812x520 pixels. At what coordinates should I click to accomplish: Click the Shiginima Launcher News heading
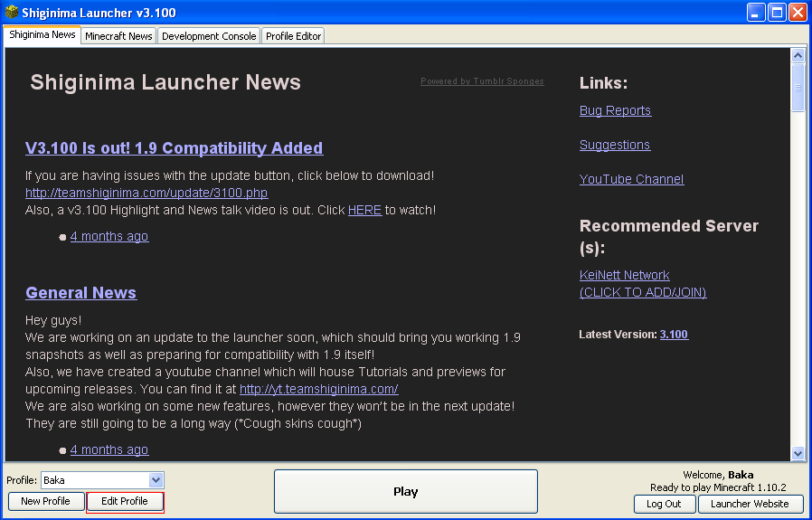tap(165, 82)
